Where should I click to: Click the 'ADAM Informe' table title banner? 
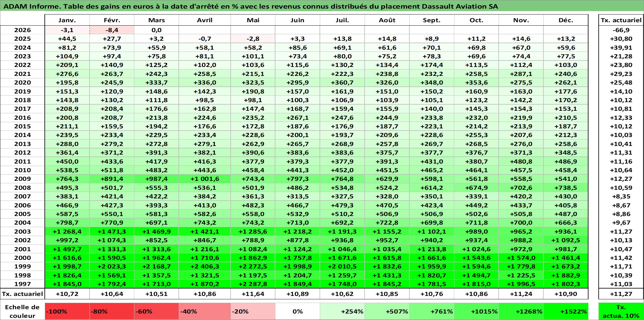[x=322, y=6]
